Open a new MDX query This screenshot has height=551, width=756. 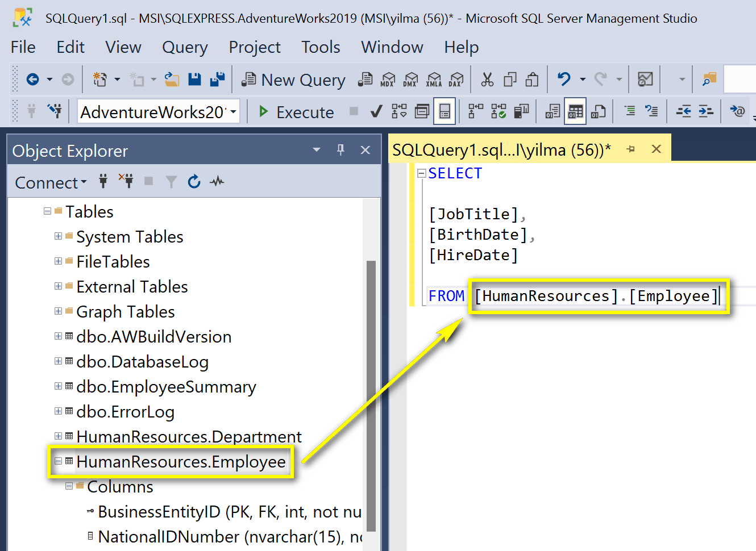click(x=388, y=80)
